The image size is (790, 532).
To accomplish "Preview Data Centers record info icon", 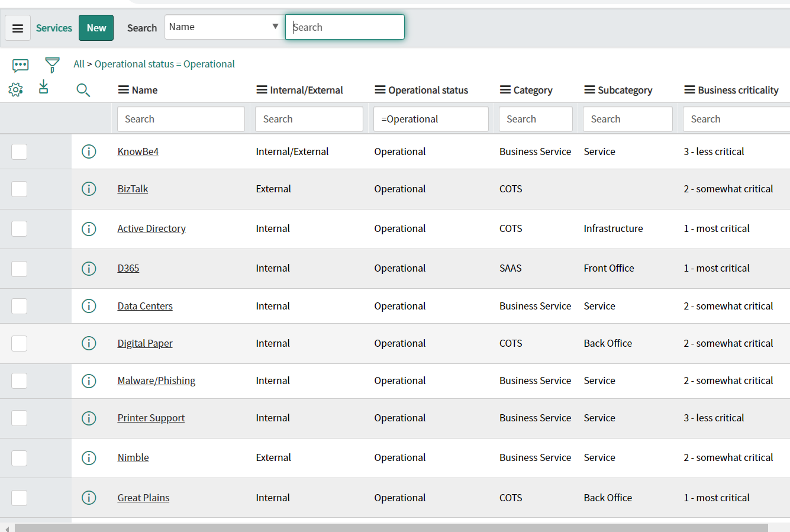I will coord(89,306).
